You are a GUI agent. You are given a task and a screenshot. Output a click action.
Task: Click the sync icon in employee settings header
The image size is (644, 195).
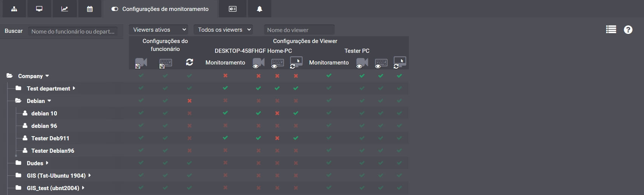189,62
